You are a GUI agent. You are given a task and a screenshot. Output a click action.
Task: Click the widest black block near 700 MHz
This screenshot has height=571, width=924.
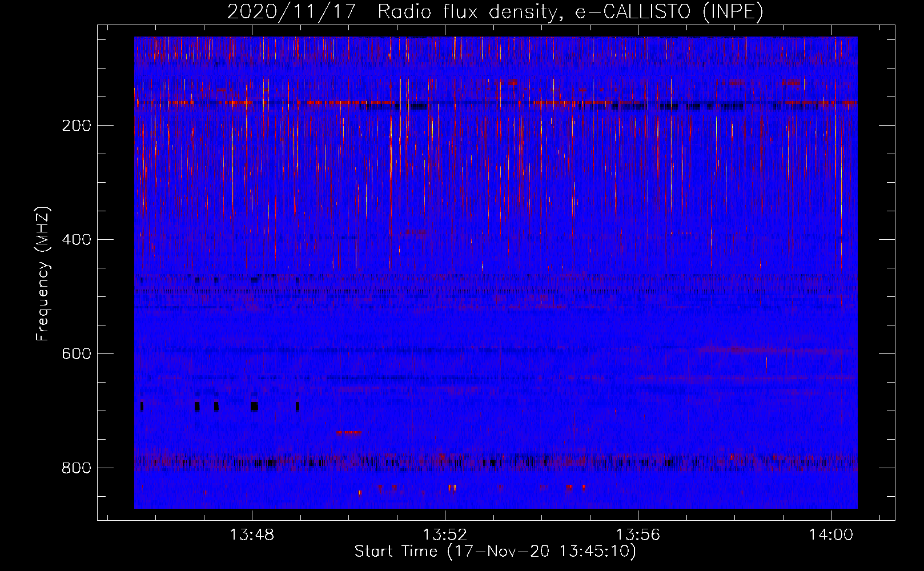pyautogui.click(x=254, y=407)
